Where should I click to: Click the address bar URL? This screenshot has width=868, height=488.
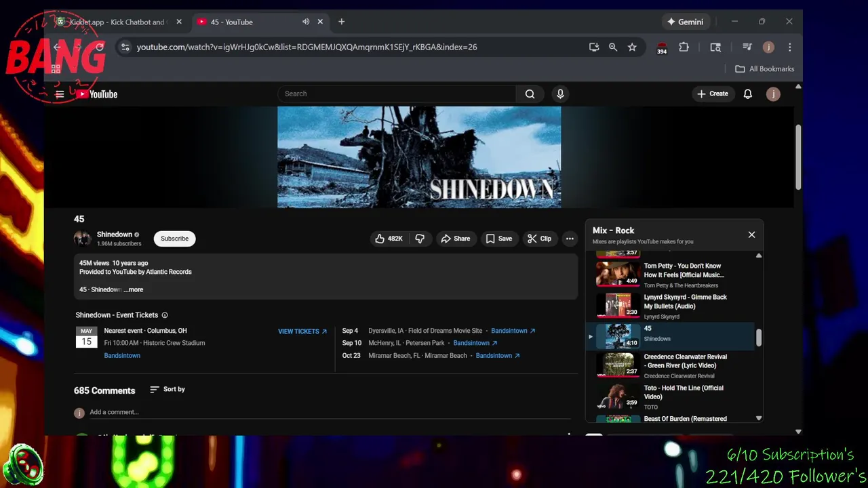pos(307,47)
